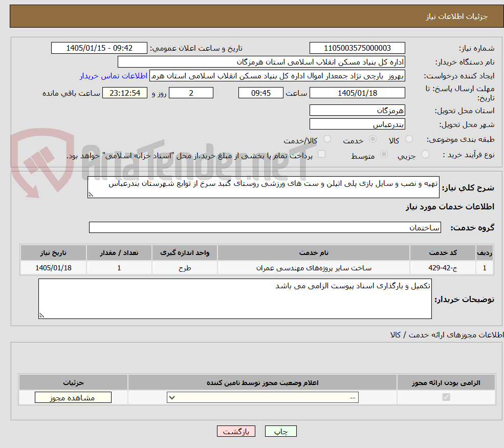Click the buyer notes text area

235,299
